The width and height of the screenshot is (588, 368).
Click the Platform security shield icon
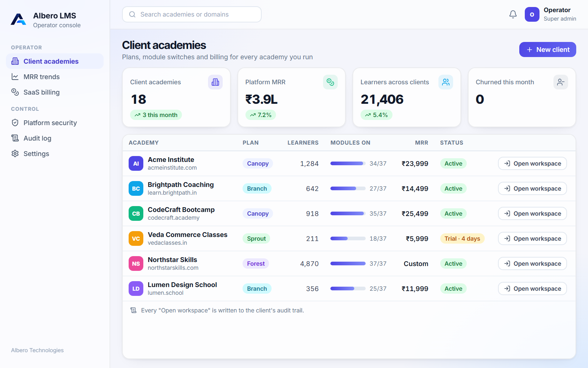[15, 123]
